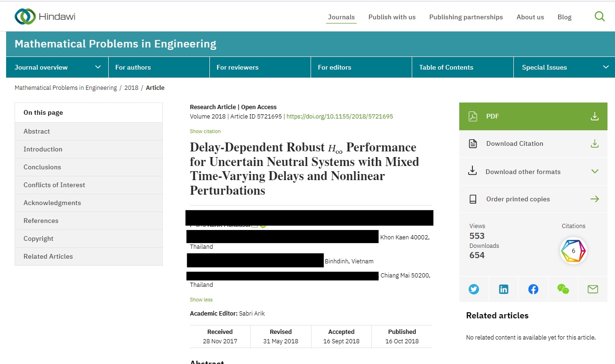This screenshot has height=364, width=615.
Task: Click 2018 in the breadcrumb
Action: tap(131, 87)
